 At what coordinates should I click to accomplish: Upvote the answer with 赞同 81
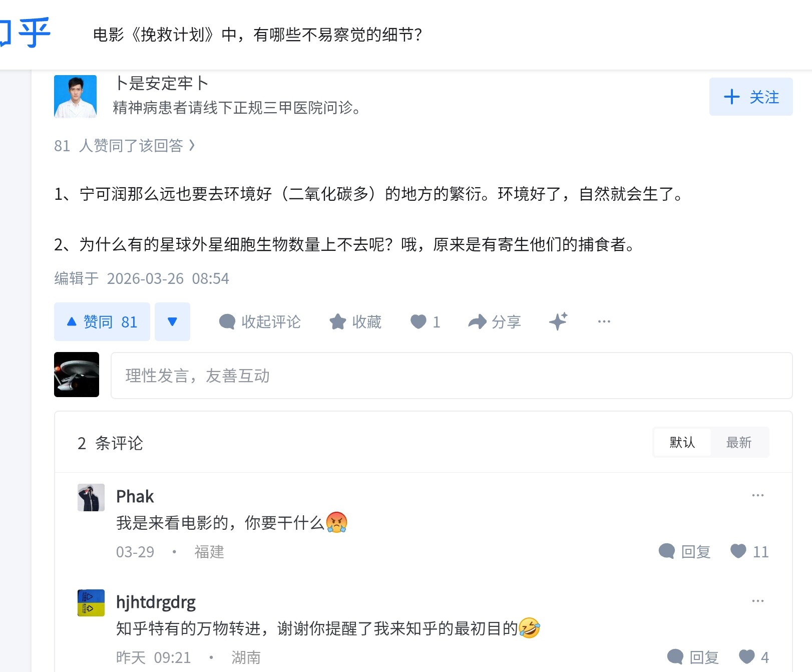(102, 321)
